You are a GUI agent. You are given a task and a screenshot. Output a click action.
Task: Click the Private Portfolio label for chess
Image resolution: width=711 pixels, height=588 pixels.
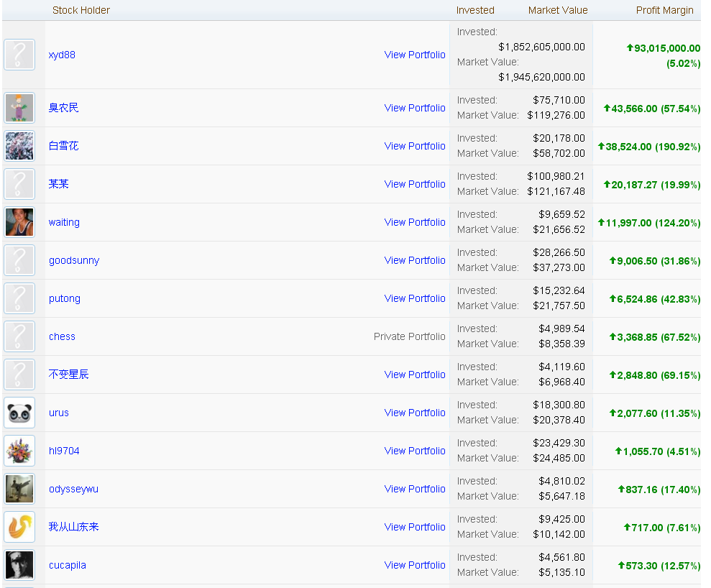[x=410, y=336]
